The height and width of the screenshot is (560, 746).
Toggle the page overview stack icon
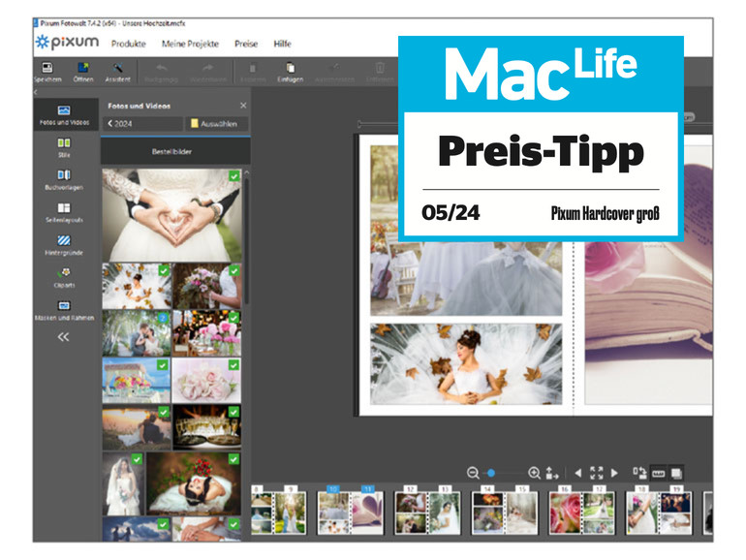[x=676, y=474]
